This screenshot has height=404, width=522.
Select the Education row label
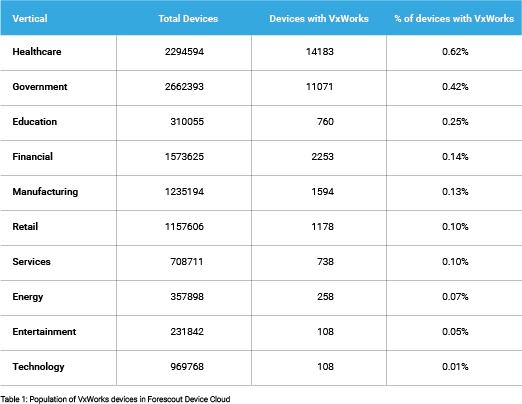[35, 122]
